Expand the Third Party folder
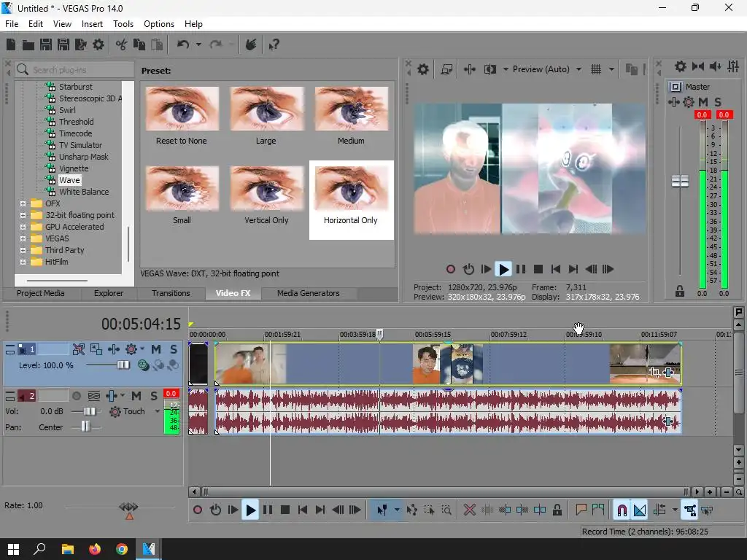This screenshot has width=747, height=560. (23, 250)
